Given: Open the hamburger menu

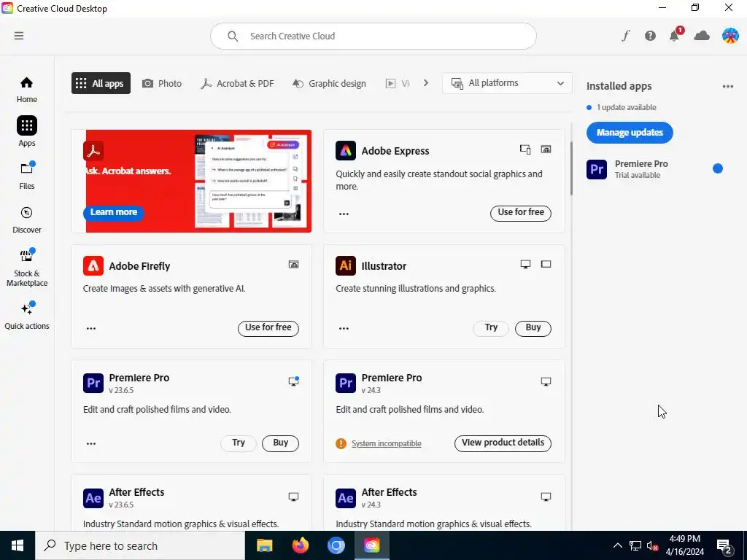Looking at the screenshot, I should coord(18,36).
